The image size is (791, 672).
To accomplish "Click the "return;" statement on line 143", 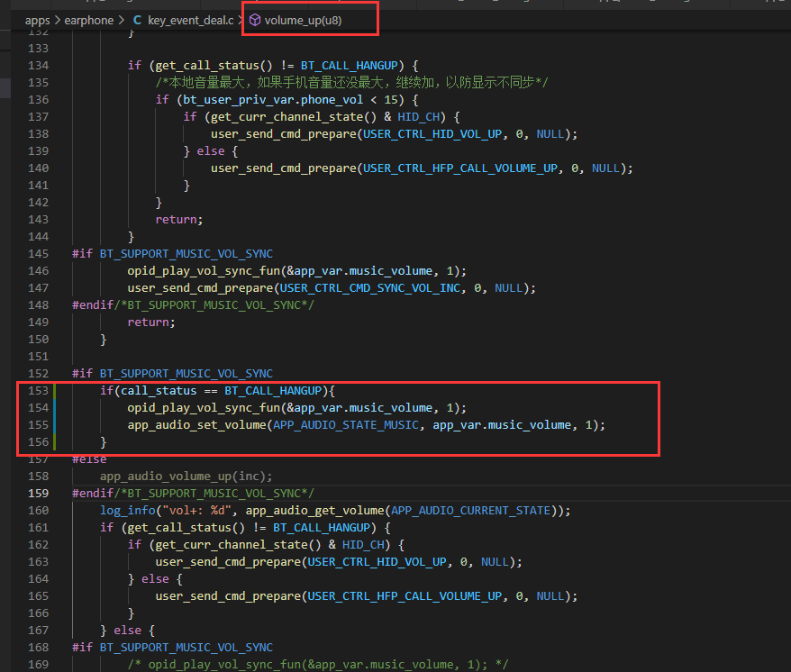I will coord(179,220).
